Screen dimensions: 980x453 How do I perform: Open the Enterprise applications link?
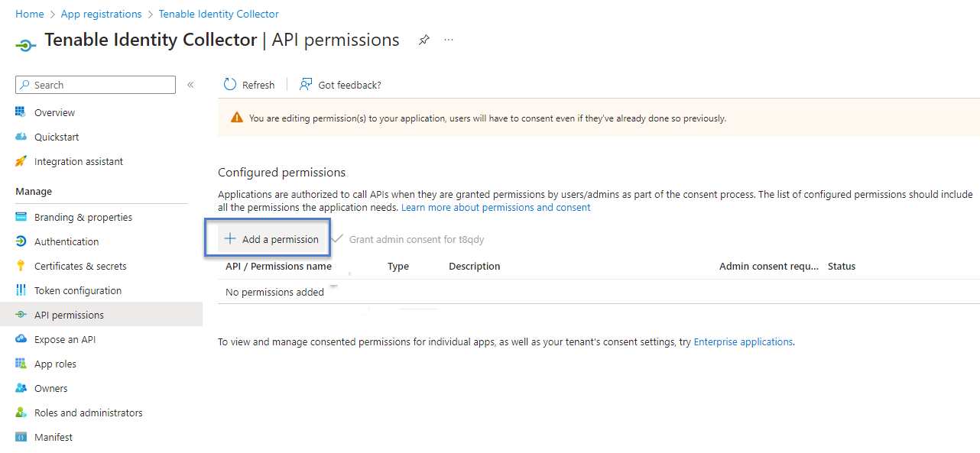[743, 341]
